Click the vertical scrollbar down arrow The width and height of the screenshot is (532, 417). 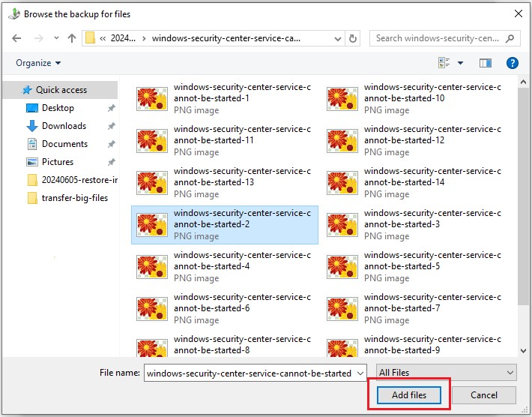pos(523,350)
